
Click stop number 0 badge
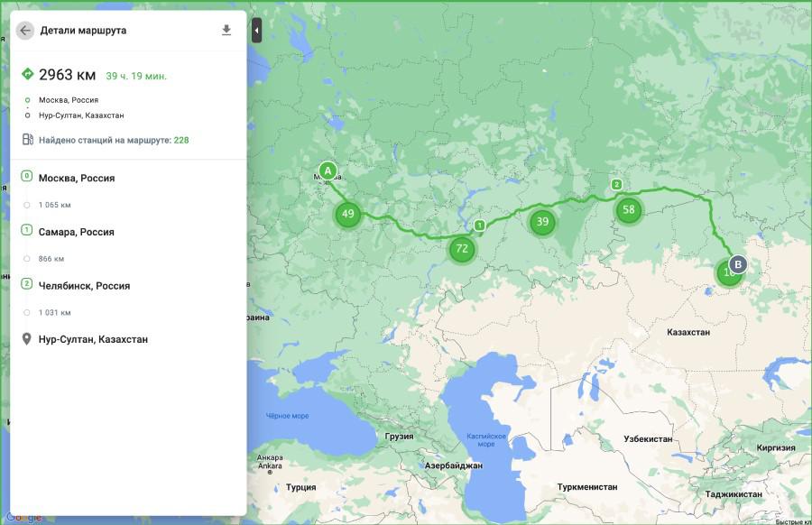(26, 176)
